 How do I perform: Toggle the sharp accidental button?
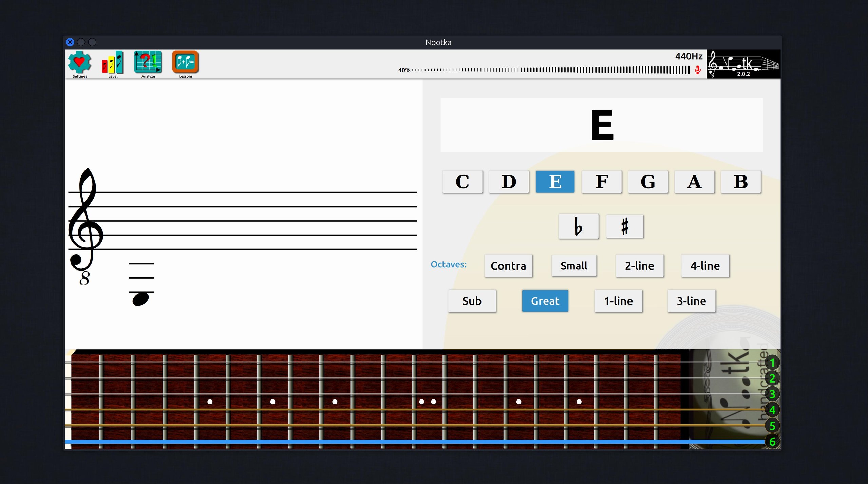click(x=624, y=226)
